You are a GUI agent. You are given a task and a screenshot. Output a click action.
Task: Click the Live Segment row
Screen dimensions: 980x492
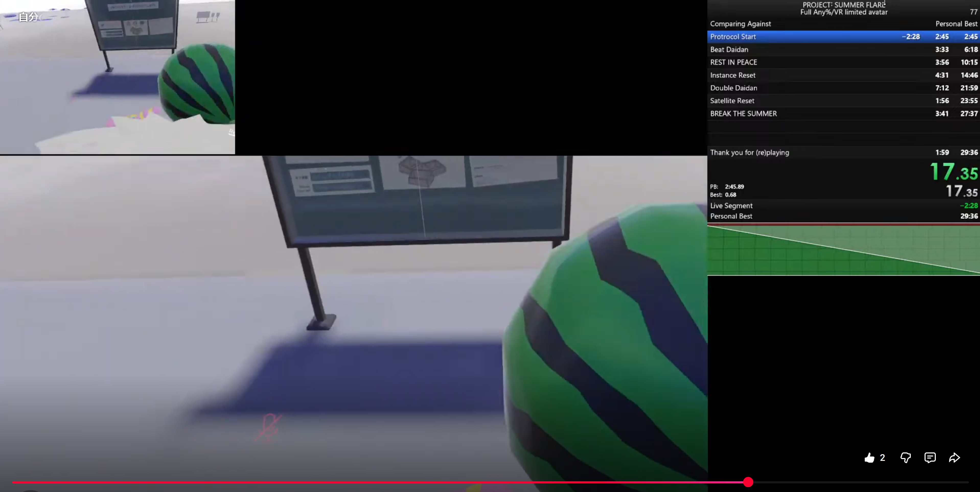pos(843,206)
